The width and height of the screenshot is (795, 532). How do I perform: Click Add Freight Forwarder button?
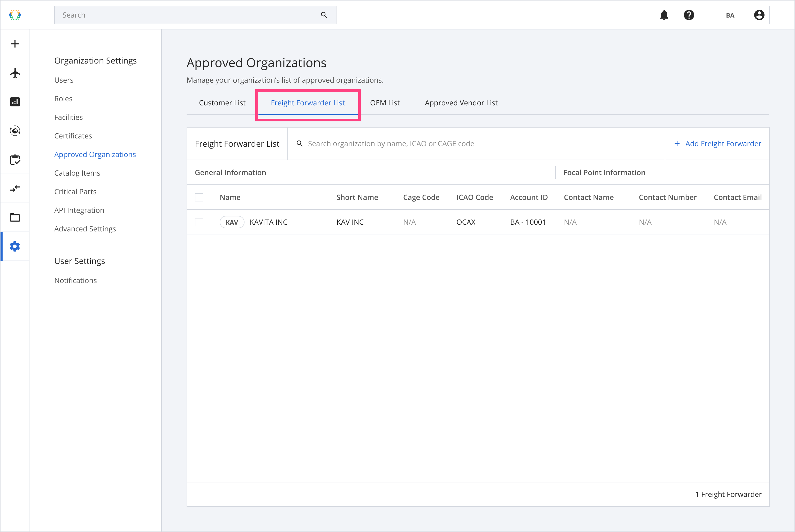click(x=717, y=144)
